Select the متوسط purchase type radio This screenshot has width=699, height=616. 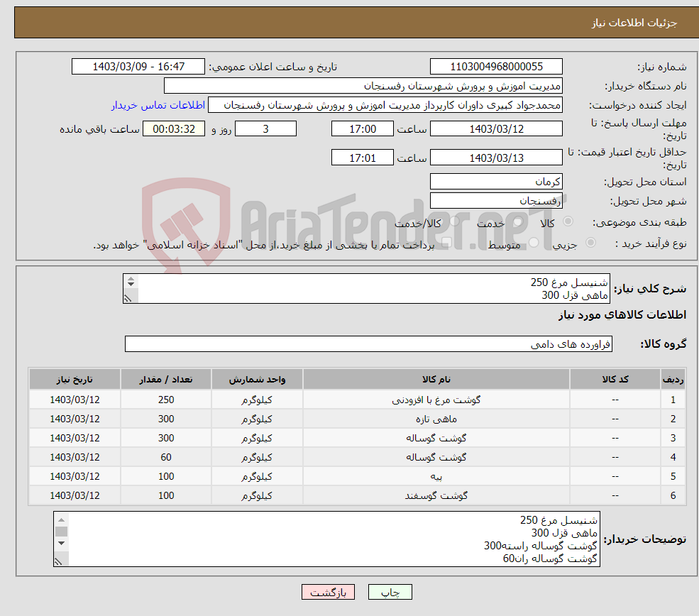click(534, 243)
